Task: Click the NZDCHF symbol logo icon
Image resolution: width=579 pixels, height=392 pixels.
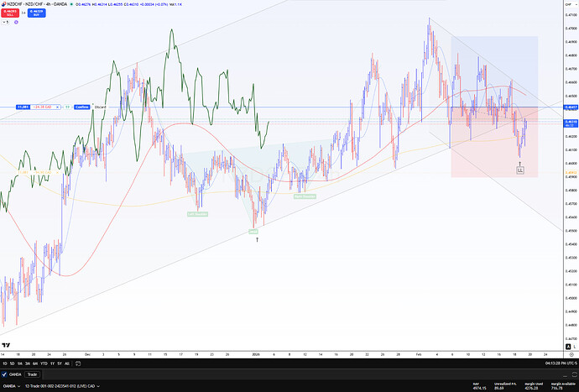Action: click(3, 4)
